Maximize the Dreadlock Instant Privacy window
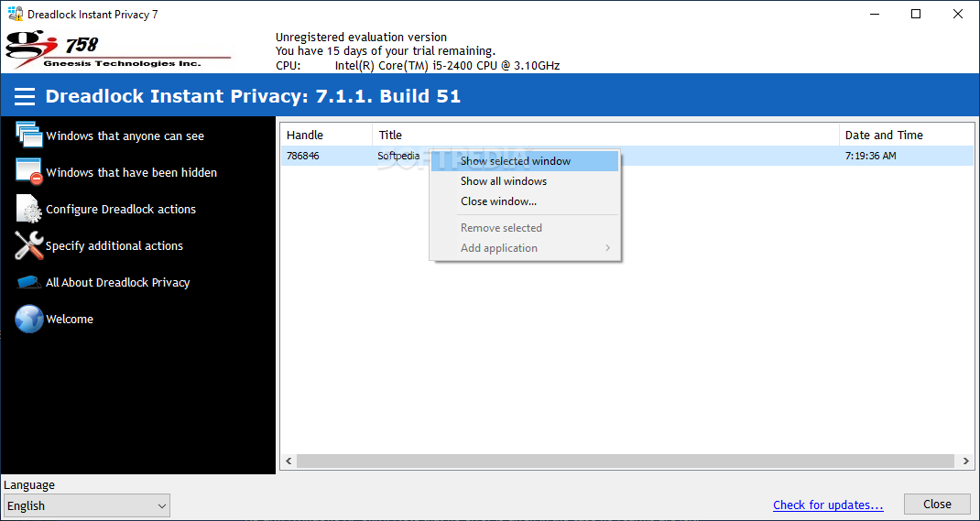 [x=916, y=14]
